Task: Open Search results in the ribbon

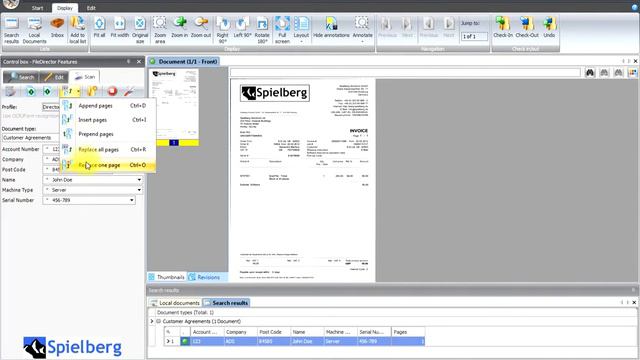Action: tap(11, 30)
